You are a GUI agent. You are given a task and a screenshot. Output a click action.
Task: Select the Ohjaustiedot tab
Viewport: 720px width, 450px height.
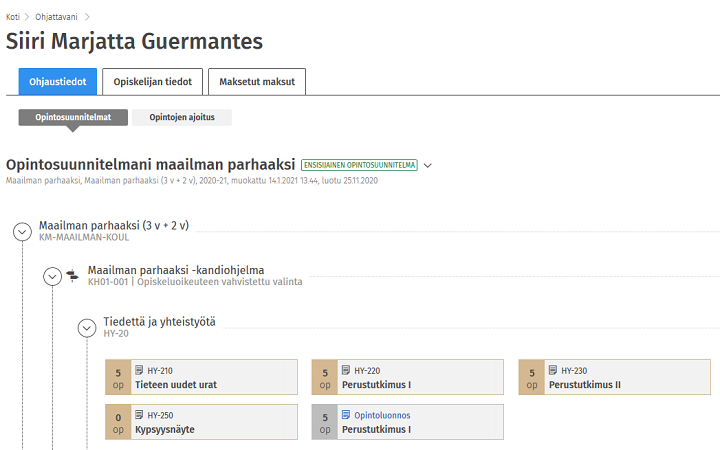tap(57, 81)
